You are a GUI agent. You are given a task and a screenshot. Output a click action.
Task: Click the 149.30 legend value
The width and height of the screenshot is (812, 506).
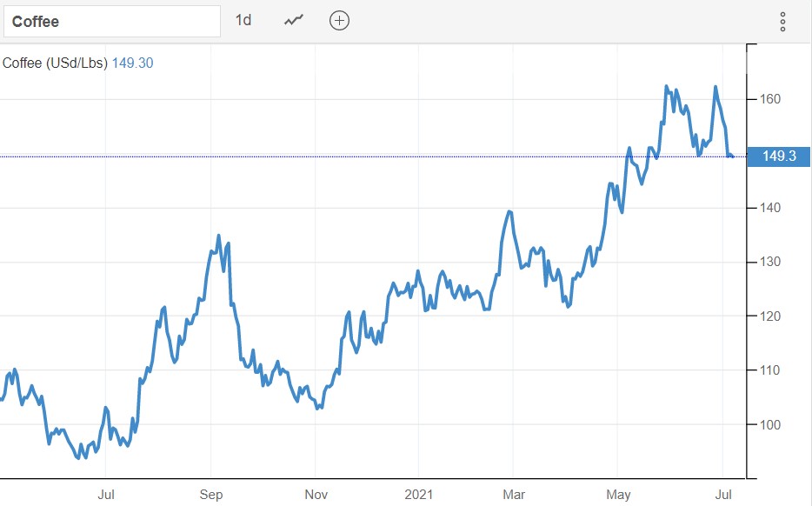point(133,63)
